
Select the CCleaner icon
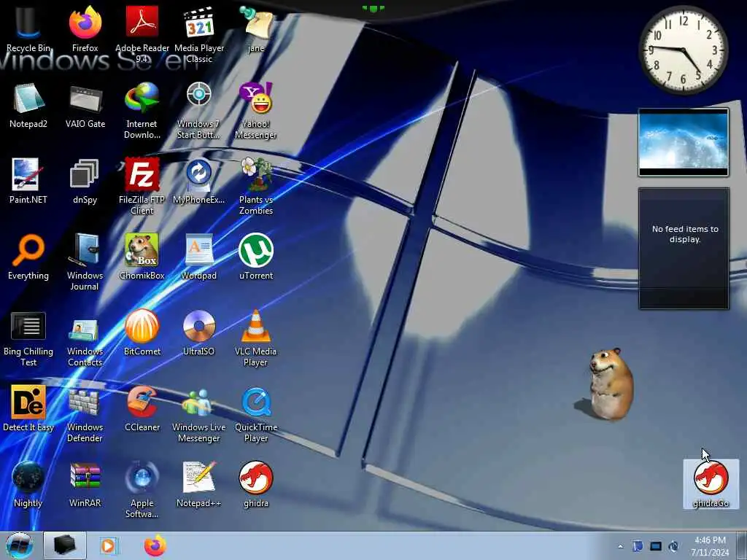142,408
